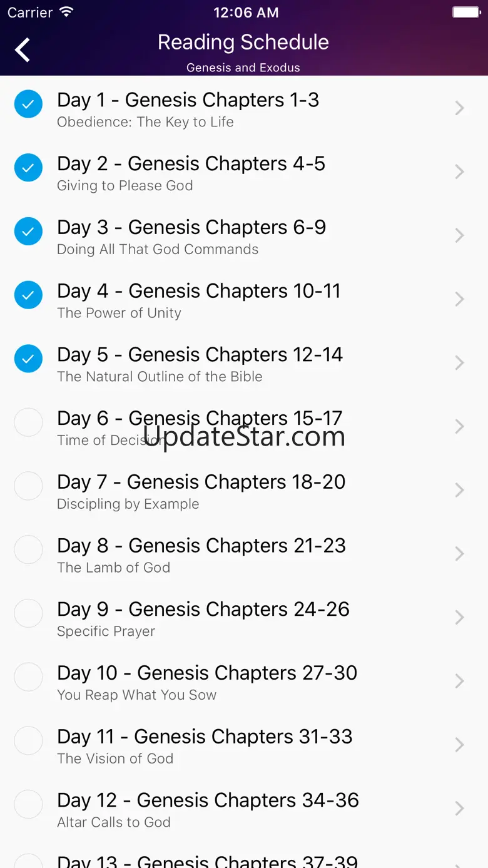Screen dimensions: 488x868
Task: Expand Day 4 using its chevron
Action: pyautogui.click(x=460, y=299)
